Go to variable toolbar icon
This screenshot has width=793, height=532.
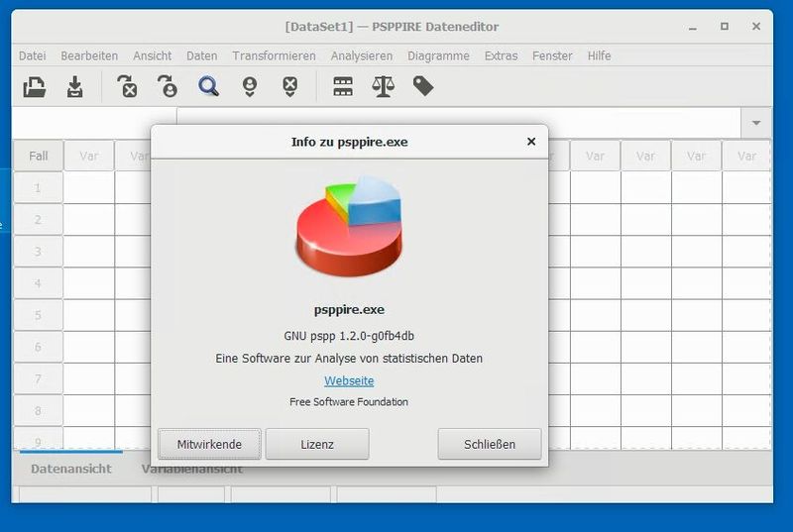click(x=127, y=86)
